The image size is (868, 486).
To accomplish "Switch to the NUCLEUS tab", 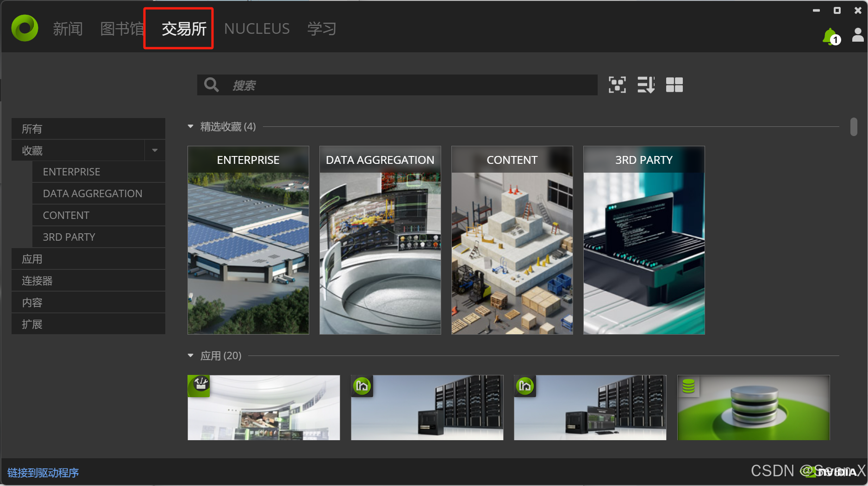I will point(257,29).
